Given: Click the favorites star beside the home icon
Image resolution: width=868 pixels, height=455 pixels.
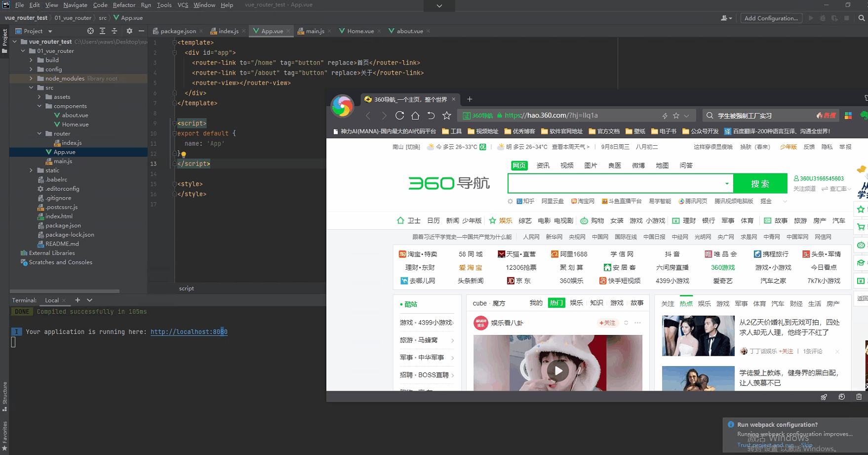Looking at the screenshot, I should 447,116.
